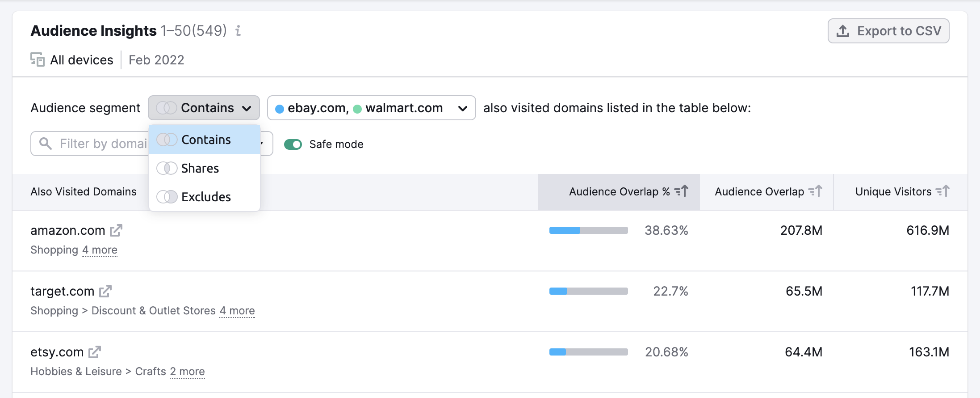Screen dimensions: 980x398
Task: Click the 20.68% overlap value
Action: point(666,352)
